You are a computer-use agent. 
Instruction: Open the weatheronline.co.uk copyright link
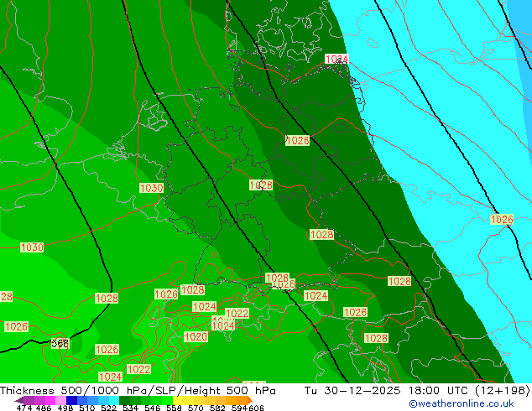461,403
